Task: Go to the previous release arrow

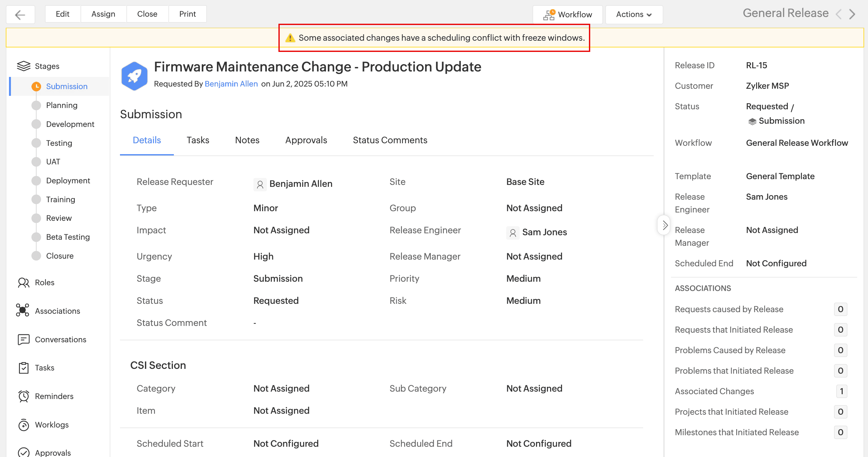Action: pyautogui.click(x=839, y=14)
